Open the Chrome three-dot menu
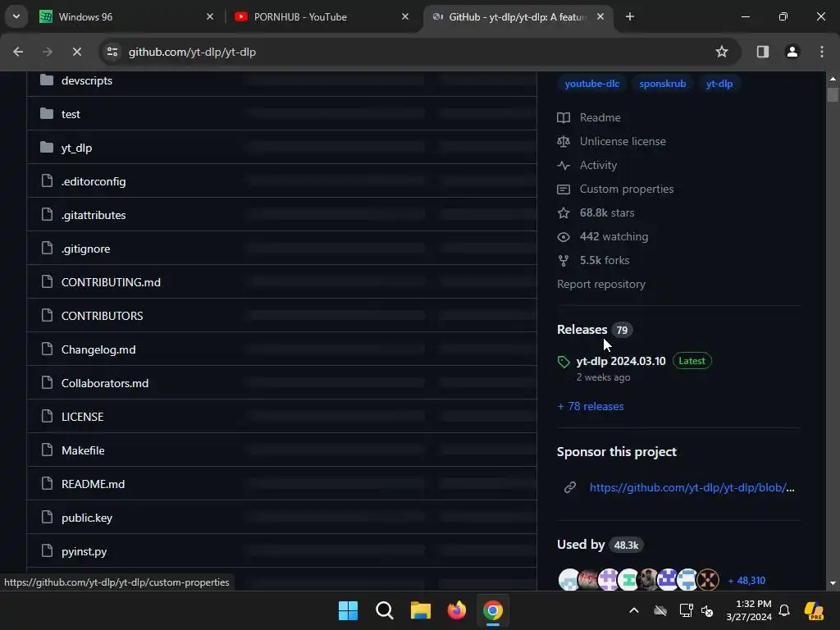Image resolution: width=840 pixels, height=630 pixels. point(822,52)
